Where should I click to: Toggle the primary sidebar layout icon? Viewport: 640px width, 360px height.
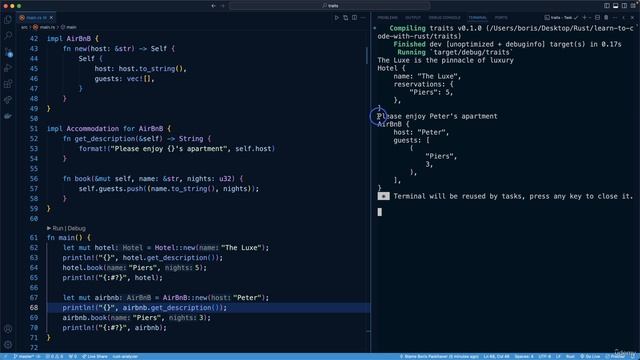coord(607,6)
